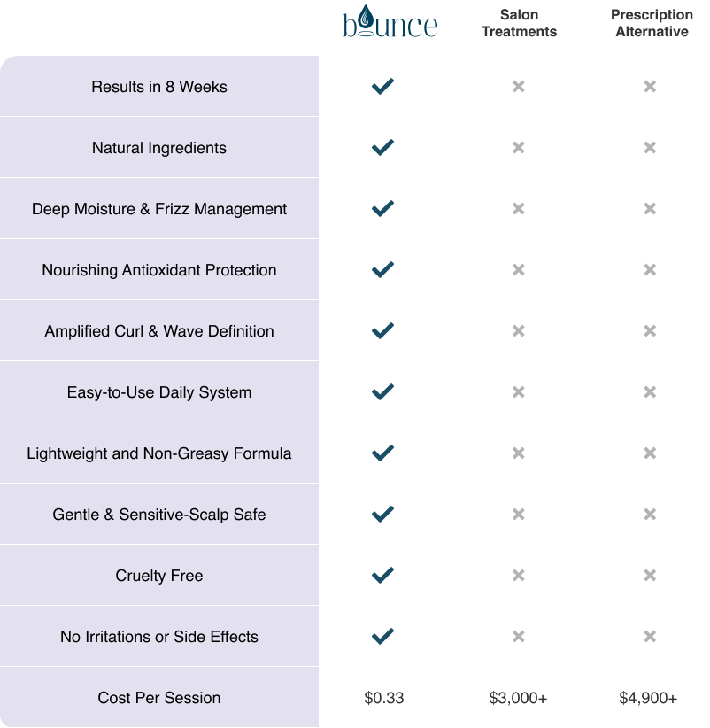Image resolution: width=710 pixels, height=728 pixels.
Task: Click the Amplified Curl & Wave Definition label
Action: (159, 331)
